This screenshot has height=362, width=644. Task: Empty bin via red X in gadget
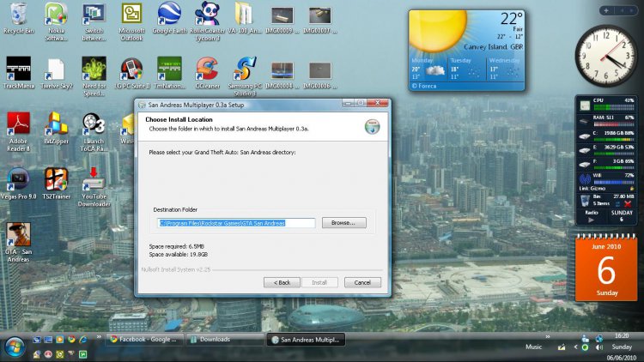[628, 203]
